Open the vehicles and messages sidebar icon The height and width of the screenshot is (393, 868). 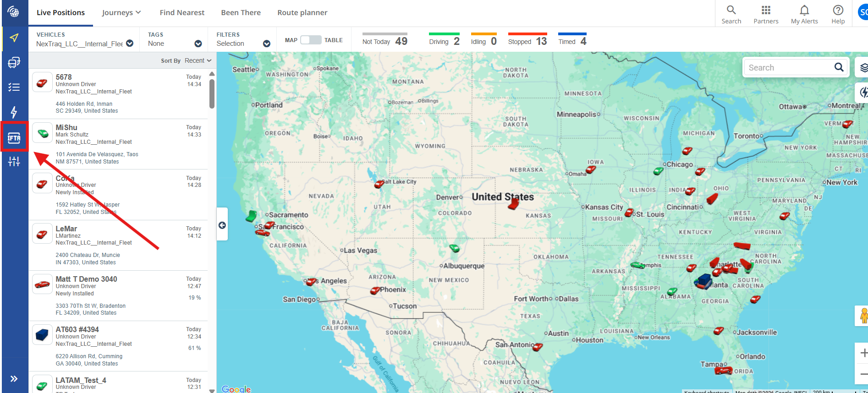coord(14,62)
